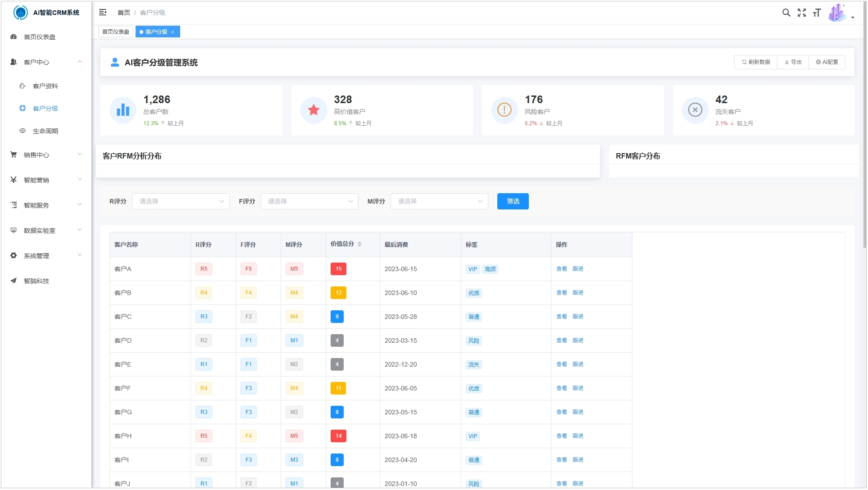The image size is (868, 490).
Task: Navigate to 生命周期 in the sidebar
Action: [x=45, y=131]
